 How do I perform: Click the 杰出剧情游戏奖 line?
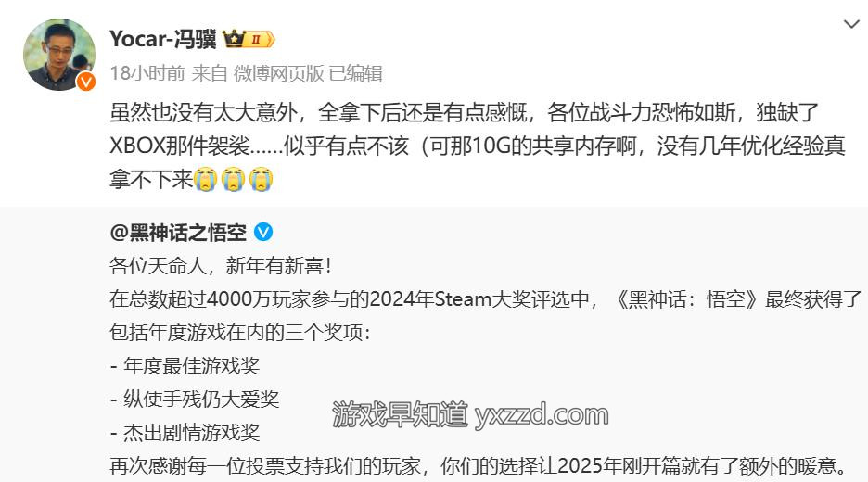click(185, 433)
